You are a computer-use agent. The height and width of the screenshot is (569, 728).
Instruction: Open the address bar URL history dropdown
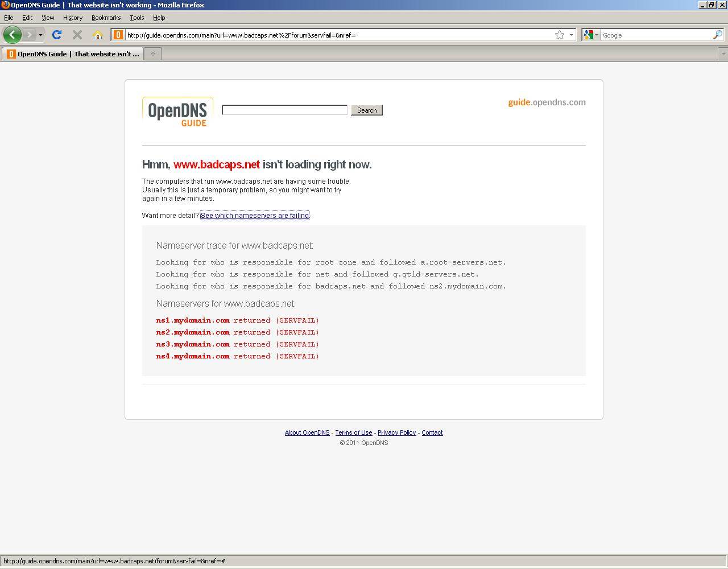point(571,35)
